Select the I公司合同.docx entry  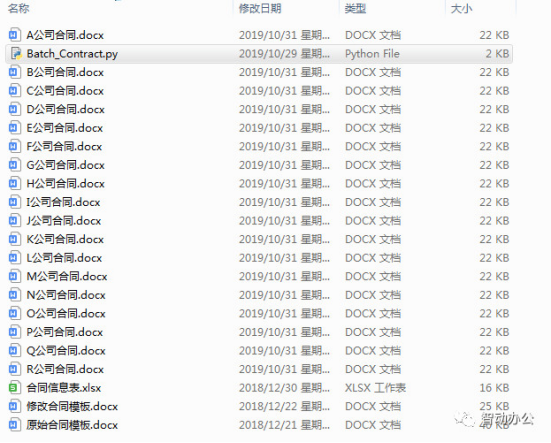259,202
